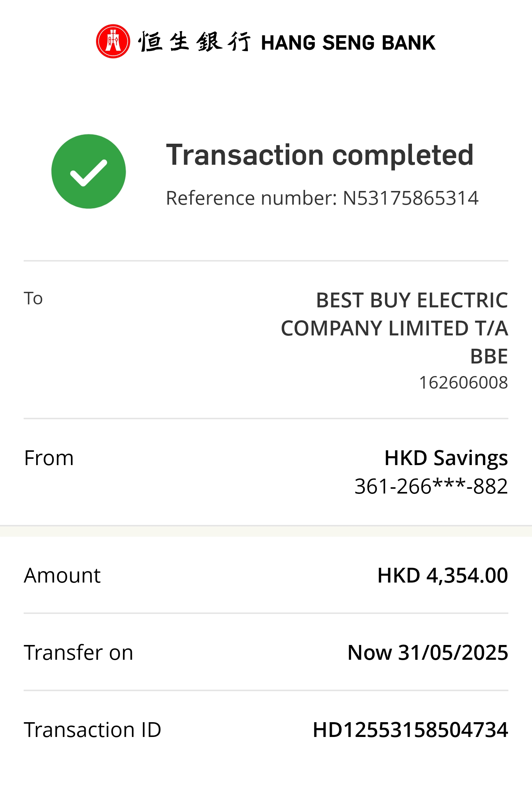Select the HKD Savings account name

pyautogui.click(x=446, y=458)
